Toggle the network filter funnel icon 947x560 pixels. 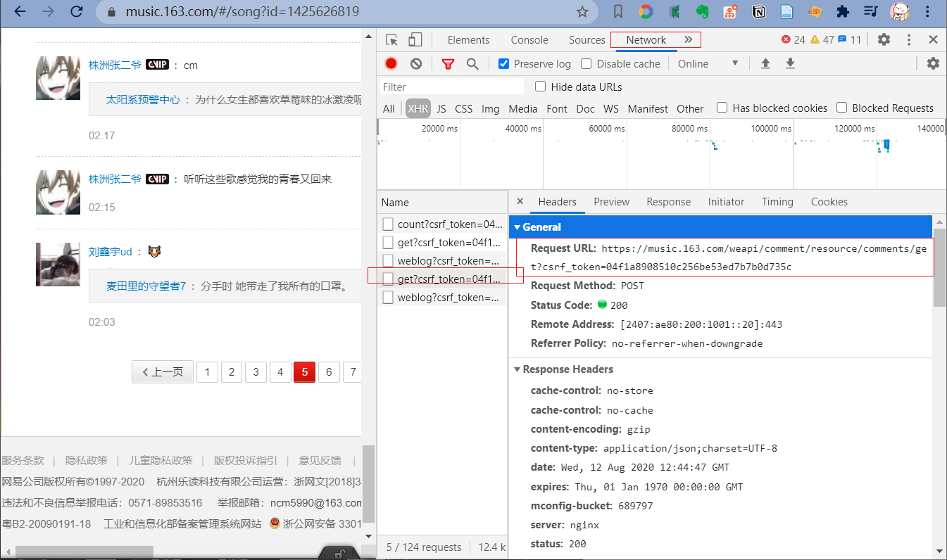(x=448, y=64)
